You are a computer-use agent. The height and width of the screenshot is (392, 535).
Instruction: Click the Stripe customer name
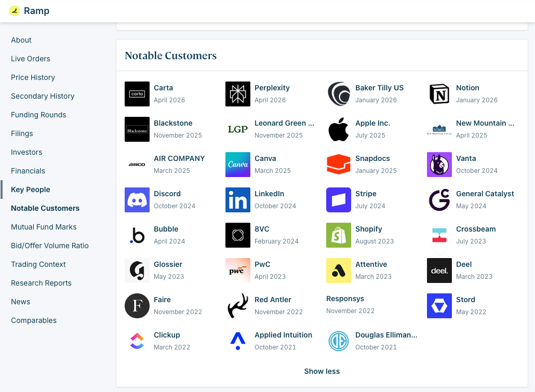(x=366, y=194)
